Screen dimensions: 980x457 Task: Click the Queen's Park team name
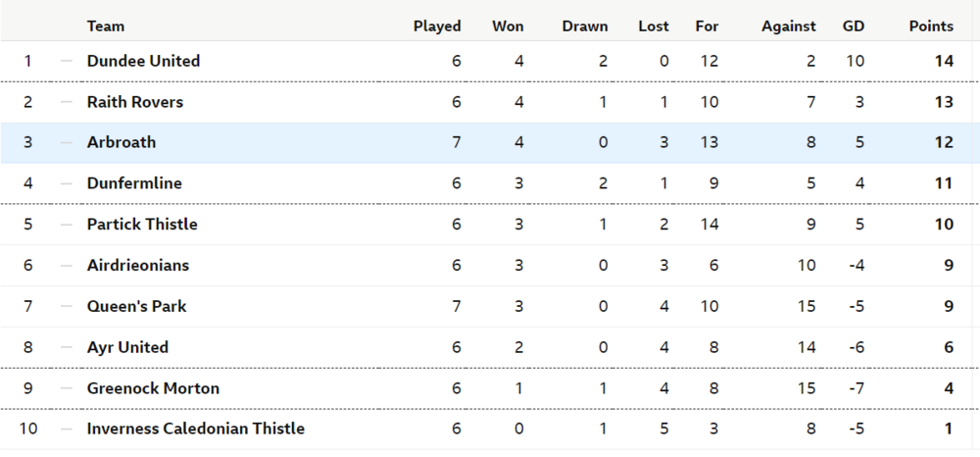click(x=136, y=306)
